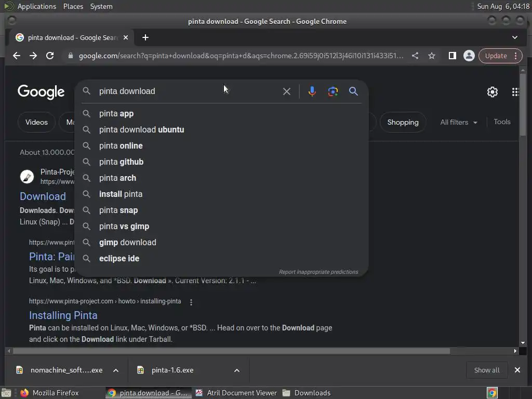The width and height of the screenshot is (532, 399).
Task: Click the padlock site info icon
Action: [71, 56]
